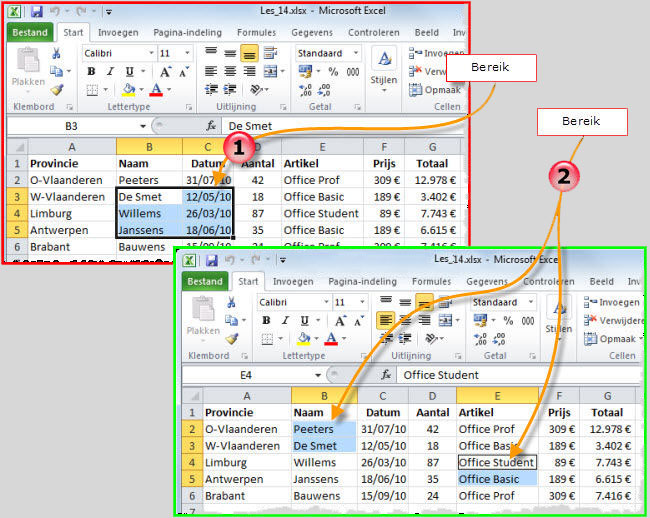Open Standaard number format in top window
The height and width of the screenshot is (518, 650).
click(x=356, y=53)
